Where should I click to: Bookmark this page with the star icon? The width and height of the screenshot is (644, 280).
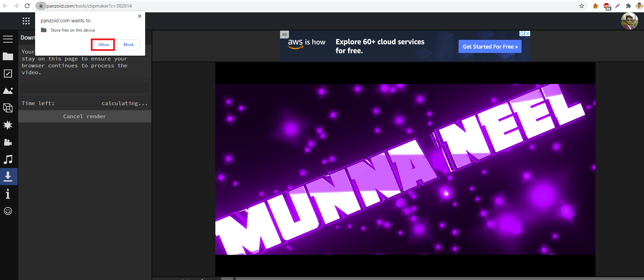click(x=582, y=6)
